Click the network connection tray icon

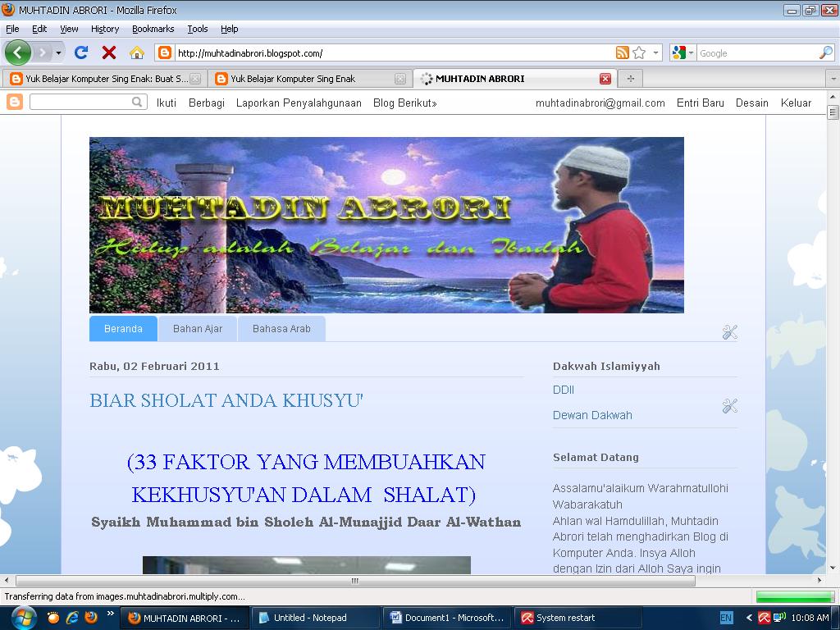pyautogui.click(x=779, y=618)
